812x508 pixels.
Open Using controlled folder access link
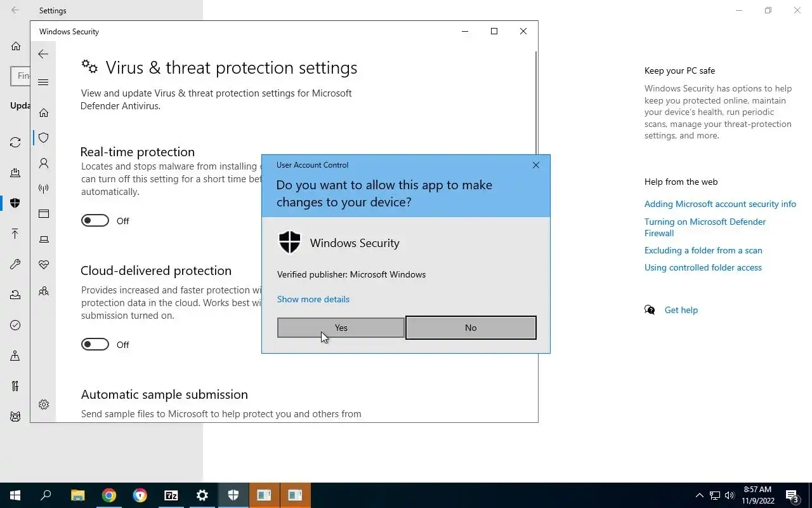[x=703, y=267]
